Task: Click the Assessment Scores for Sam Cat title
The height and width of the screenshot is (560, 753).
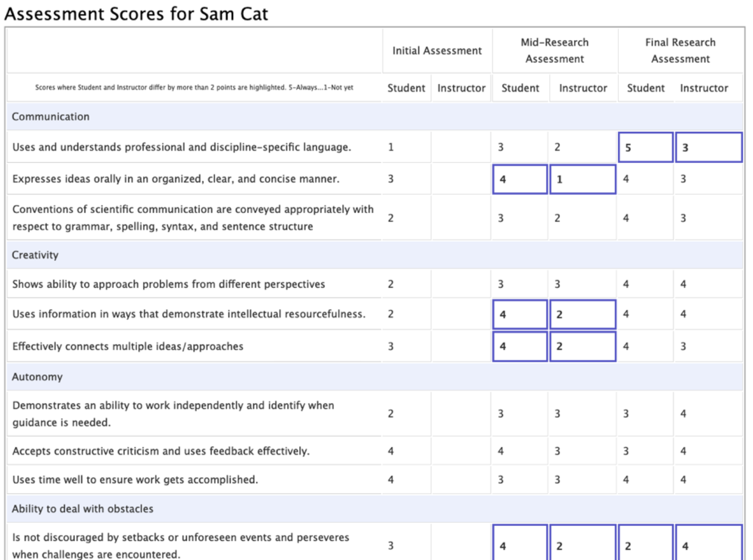Action: tap(136, 14)
